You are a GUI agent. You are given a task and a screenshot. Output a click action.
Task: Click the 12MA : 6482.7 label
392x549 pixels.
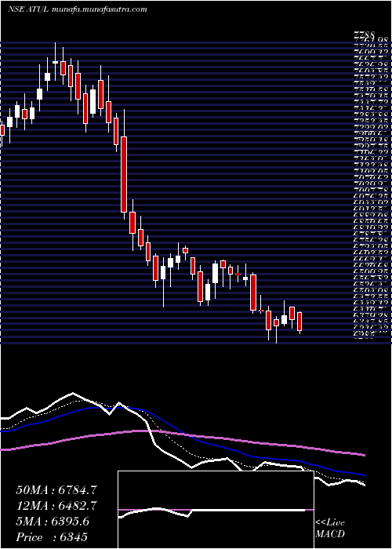(x=56, y=506)
